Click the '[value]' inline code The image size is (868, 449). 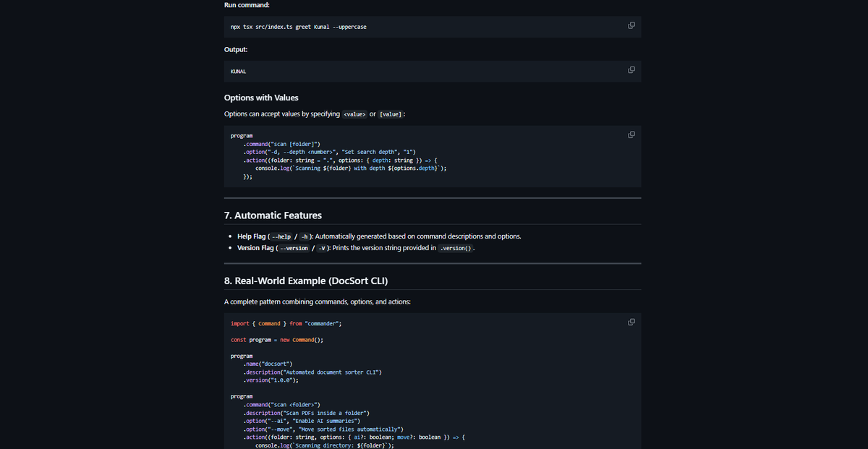391,115
